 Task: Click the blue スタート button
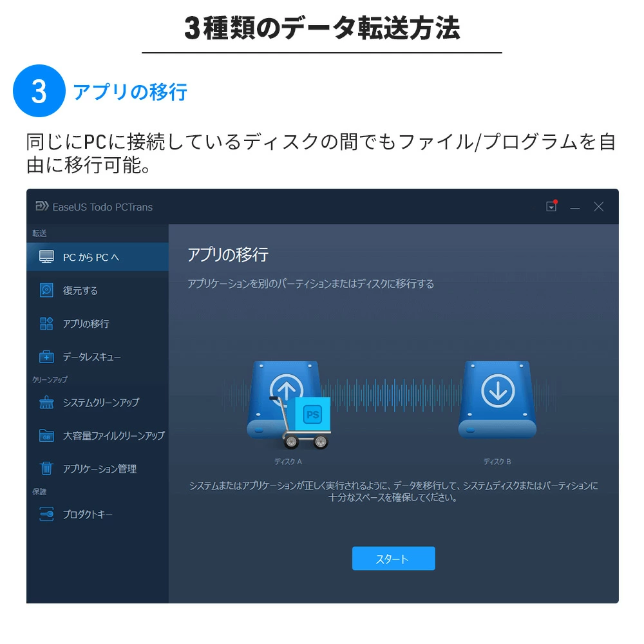(x=393, y=558)
